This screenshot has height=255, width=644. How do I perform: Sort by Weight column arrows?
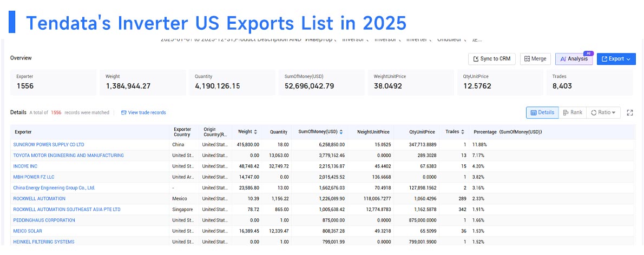pyautogui.click(x=255, y=132)
